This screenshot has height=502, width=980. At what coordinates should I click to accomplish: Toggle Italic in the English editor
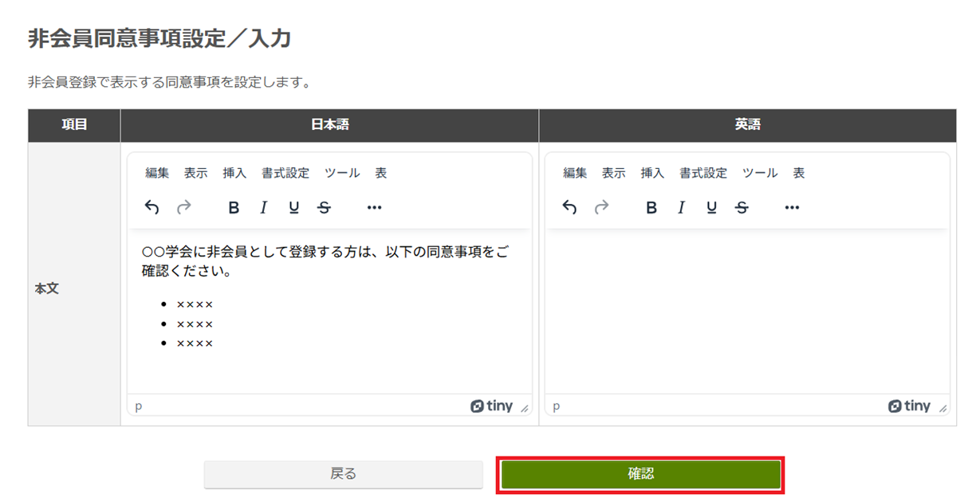(x=681, y=208)
